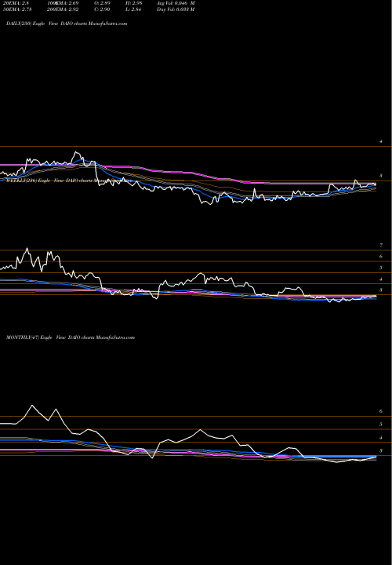Select the high price H: 2.98
This screenshot has width=392, height=565.
133,3
